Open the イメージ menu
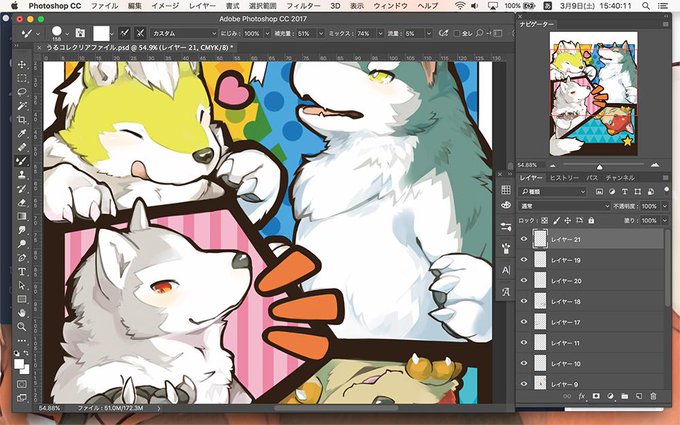This screenshot has height=425, width=680. [x=165, y=6]
